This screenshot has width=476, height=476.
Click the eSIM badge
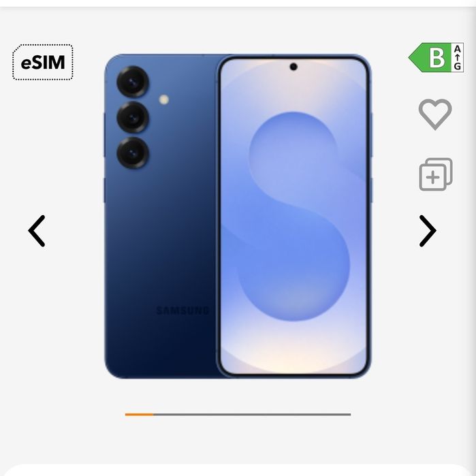coord(42,62)
